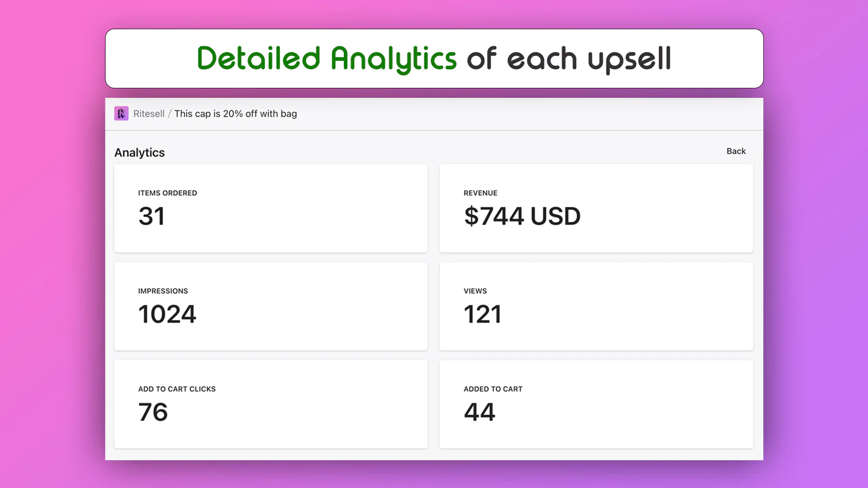Click the REVENUE label text
The image size is (868, 488).
point(481,193)
